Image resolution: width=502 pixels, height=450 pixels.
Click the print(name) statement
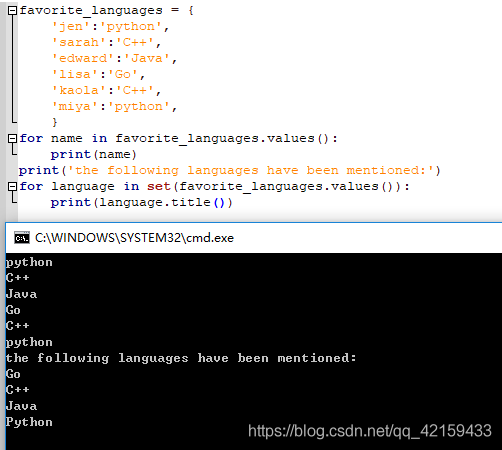click(x=93, y=154)
